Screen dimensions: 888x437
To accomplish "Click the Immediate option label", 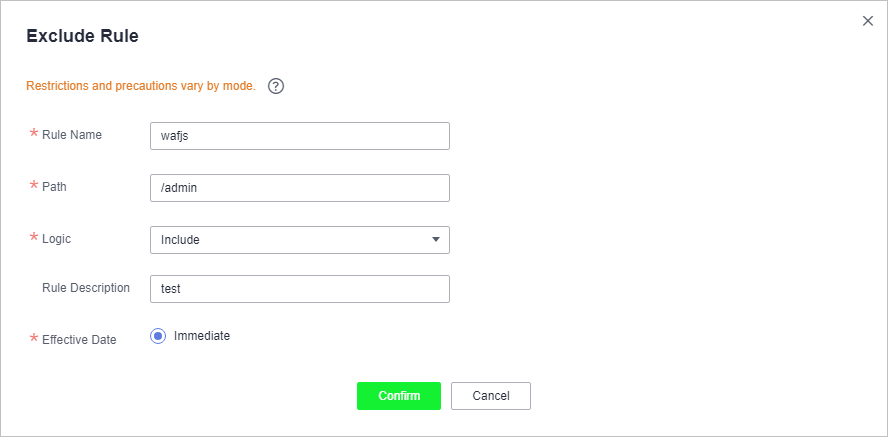I will [x=202, y=336].
